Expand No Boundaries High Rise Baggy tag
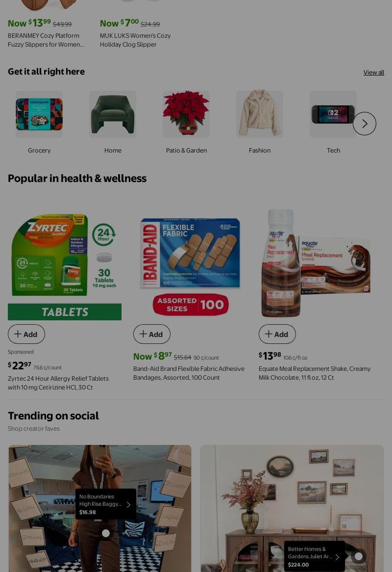The width and height of the screenshot is (392, 572). 106,504
